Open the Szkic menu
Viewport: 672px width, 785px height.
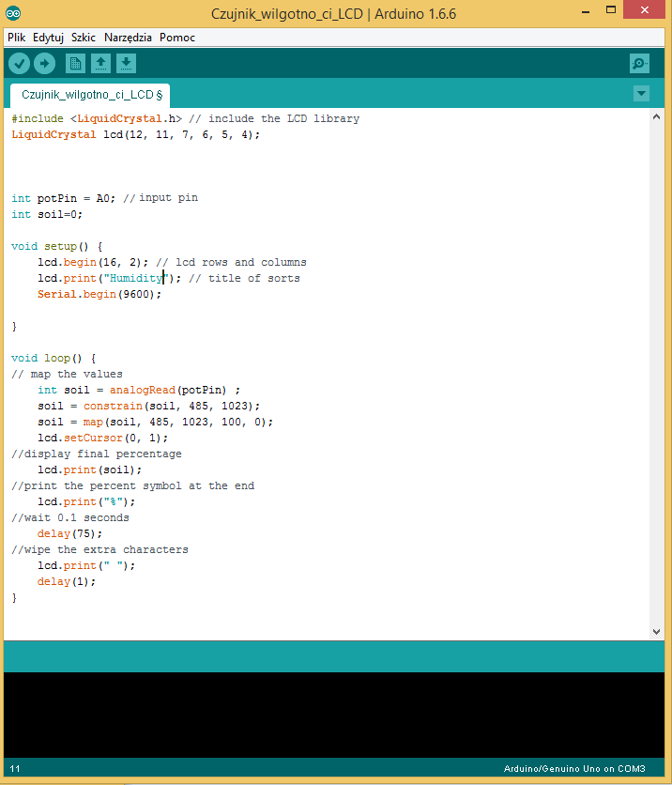click(84, 38)
